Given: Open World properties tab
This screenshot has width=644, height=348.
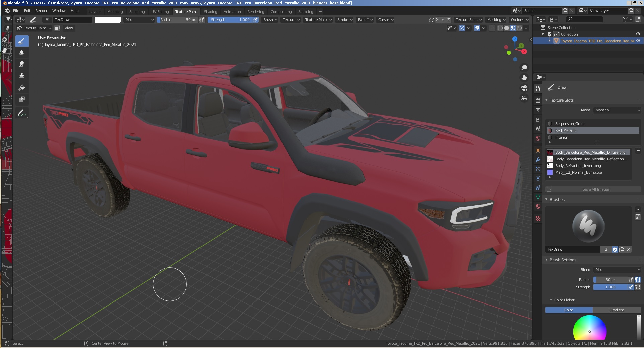Looking at the screenshot, I should (538, 138).
